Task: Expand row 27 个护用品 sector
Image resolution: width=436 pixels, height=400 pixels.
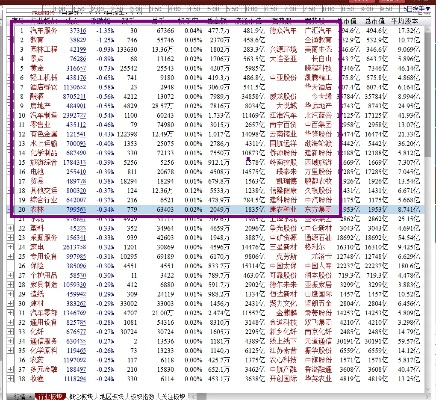Action: [x=10, y=275]
